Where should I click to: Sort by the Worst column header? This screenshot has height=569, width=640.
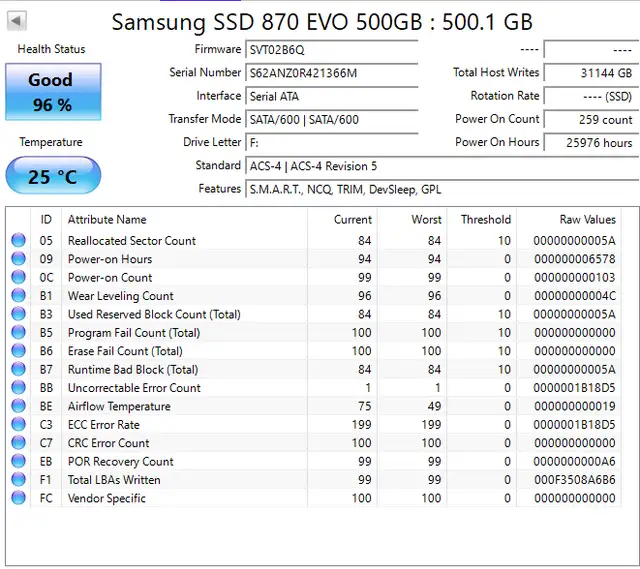tap(412, 220)
